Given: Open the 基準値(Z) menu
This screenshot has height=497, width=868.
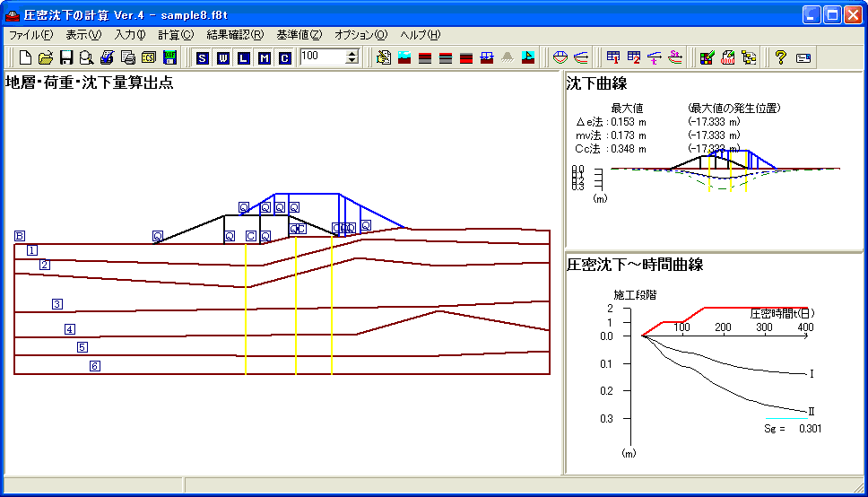Looking at the screenshot, I should pyautogui.click(x=299, y=35).
